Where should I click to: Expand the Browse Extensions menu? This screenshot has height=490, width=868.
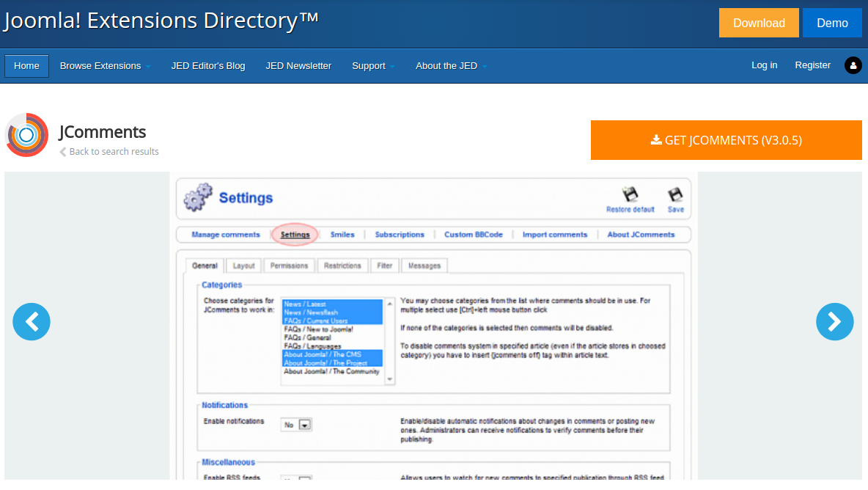pos(105,66)
